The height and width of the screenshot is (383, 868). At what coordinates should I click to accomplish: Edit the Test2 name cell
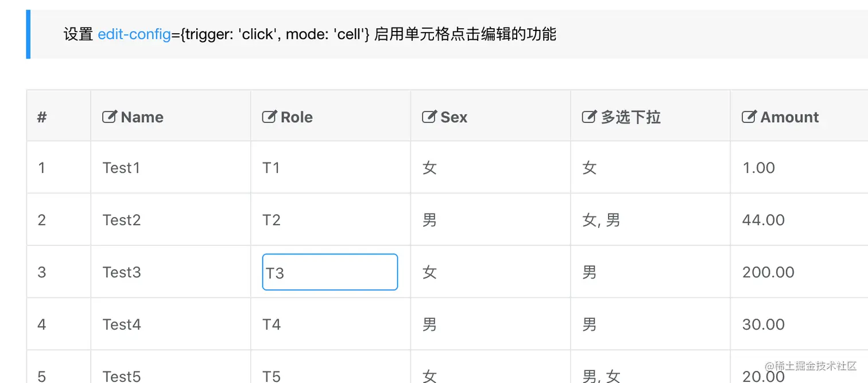point(122,220)
